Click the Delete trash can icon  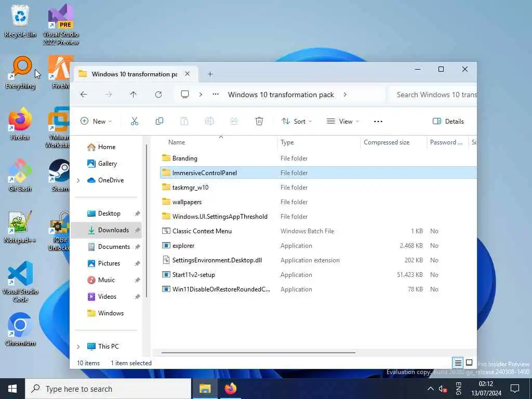(x=259, y=121)
